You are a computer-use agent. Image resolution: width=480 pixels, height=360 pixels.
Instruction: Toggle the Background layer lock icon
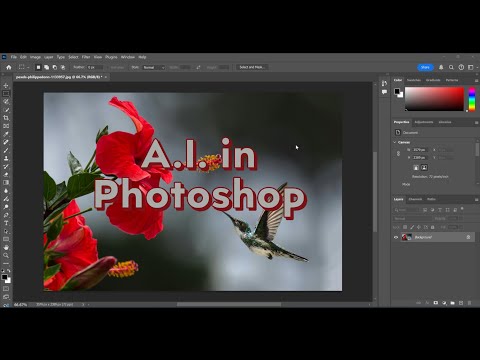point(468,237)
